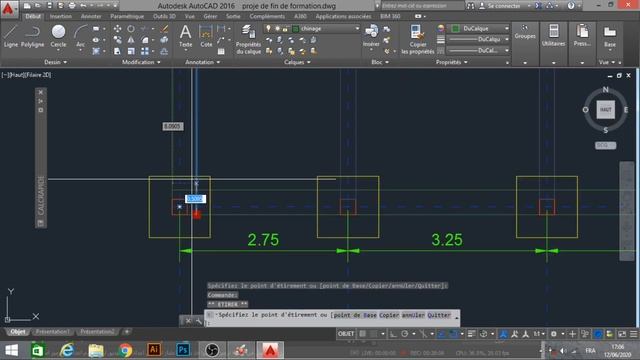The height and width of the screenshot is (360, 640).
Task: Click the customization menu icon in status bar
Action: click(x=633, y=334)
